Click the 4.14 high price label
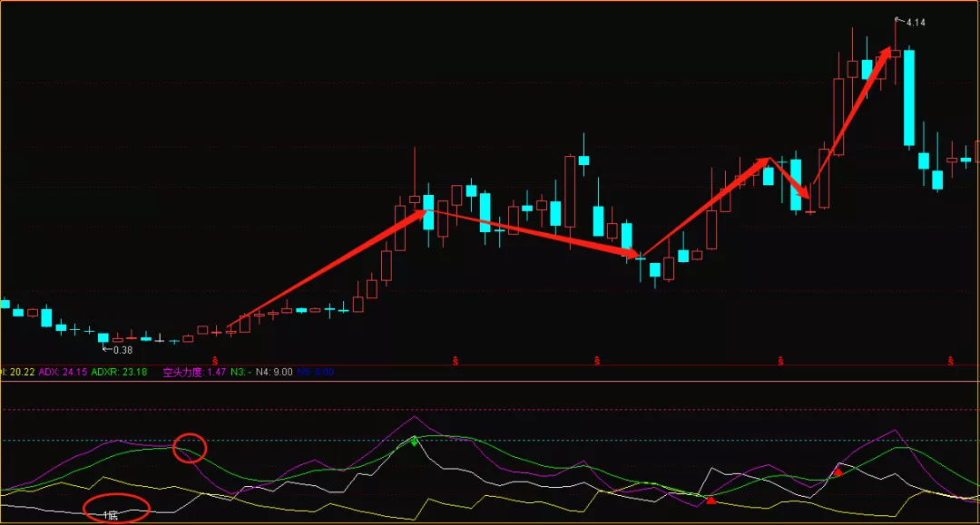Image resolution: width=980 pixels, height=525 pixels. click(916, 23)
